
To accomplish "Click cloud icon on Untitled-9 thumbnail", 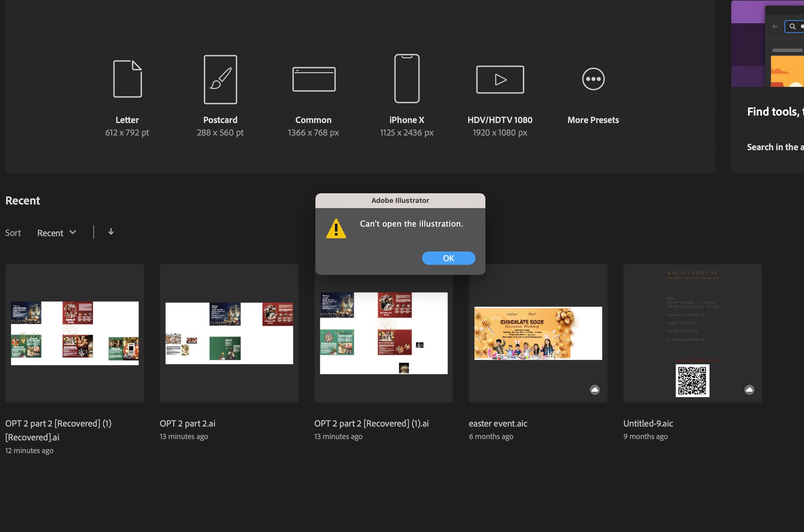I will coord(749,390).
